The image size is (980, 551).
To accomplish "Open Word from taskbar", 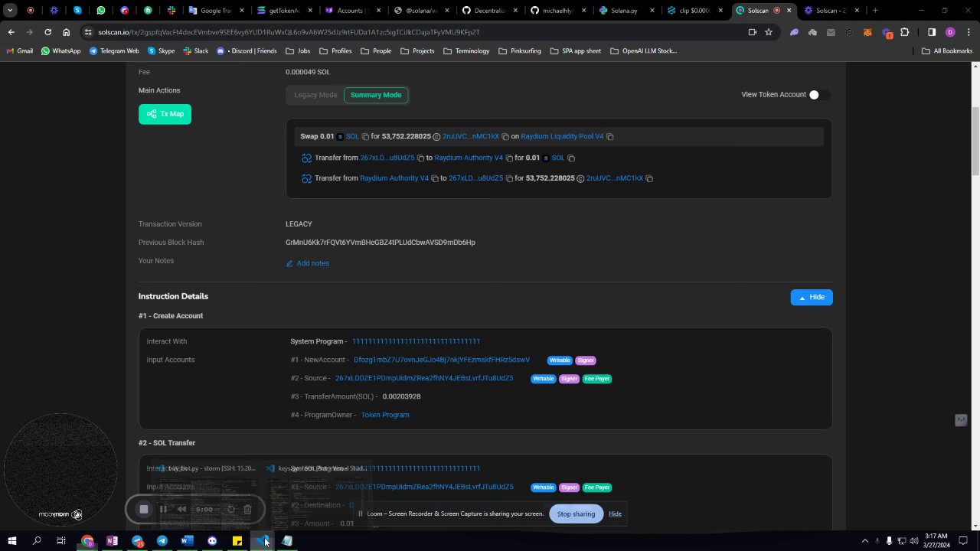I will (x=187, y=541).
